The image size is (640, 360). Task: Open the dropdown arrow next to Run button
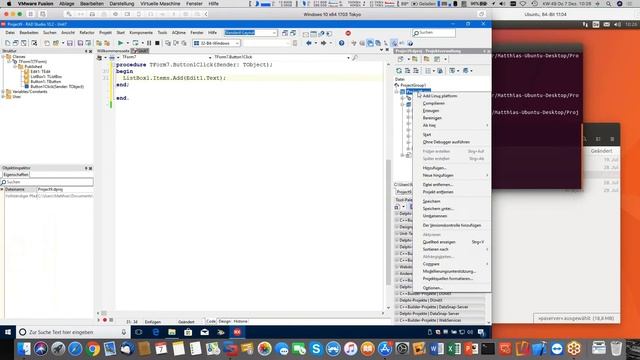[x=127, y=43]
